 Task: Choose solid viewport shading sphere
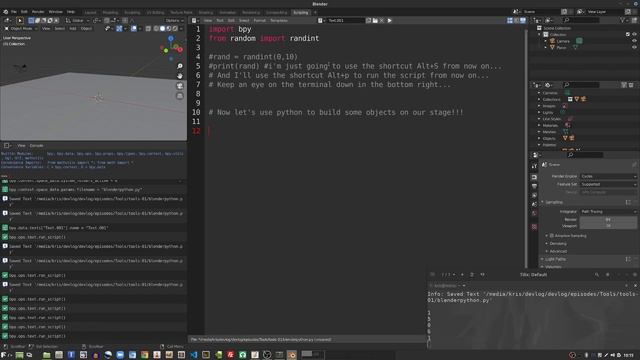coord(162,29)
